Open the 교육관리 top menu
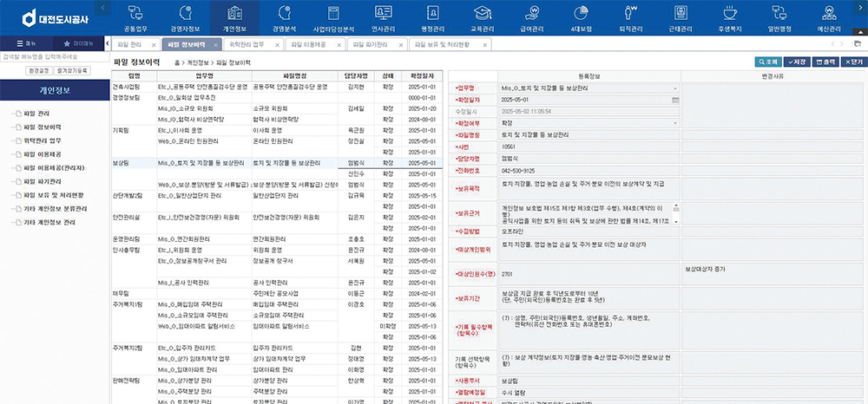 pos(482,18)
